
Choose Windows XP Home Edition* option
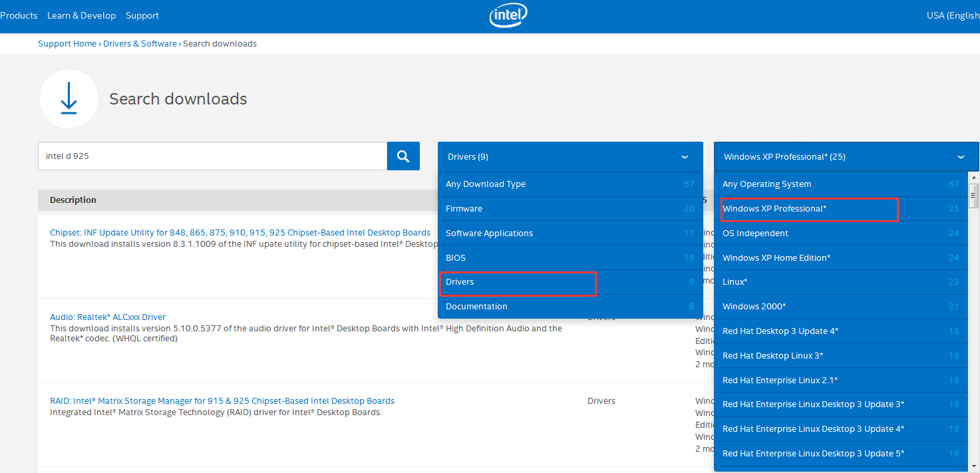[x=841, y=258]
